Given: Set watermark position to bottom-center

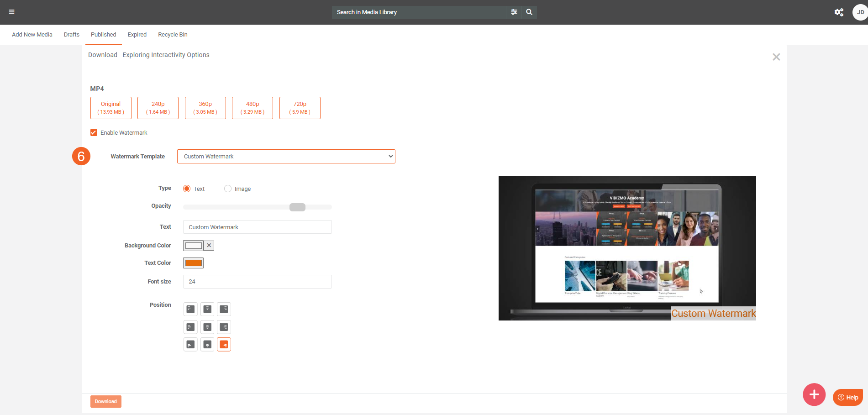Looking at the screenshot, I should pyautogui.click(x=207, y=345).
